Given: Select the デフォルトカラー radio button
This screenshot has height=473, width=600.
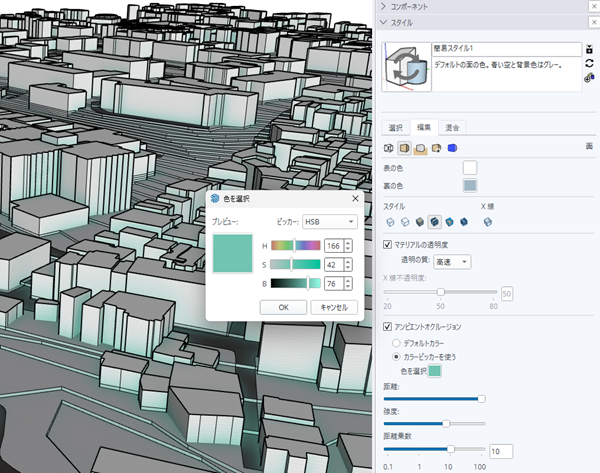Looking at the screenshot, I should click(396, 342).
